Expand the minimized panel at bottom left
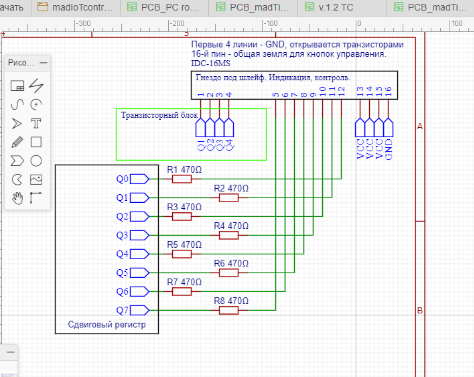The image size is (474, 377). click(11, 352)
